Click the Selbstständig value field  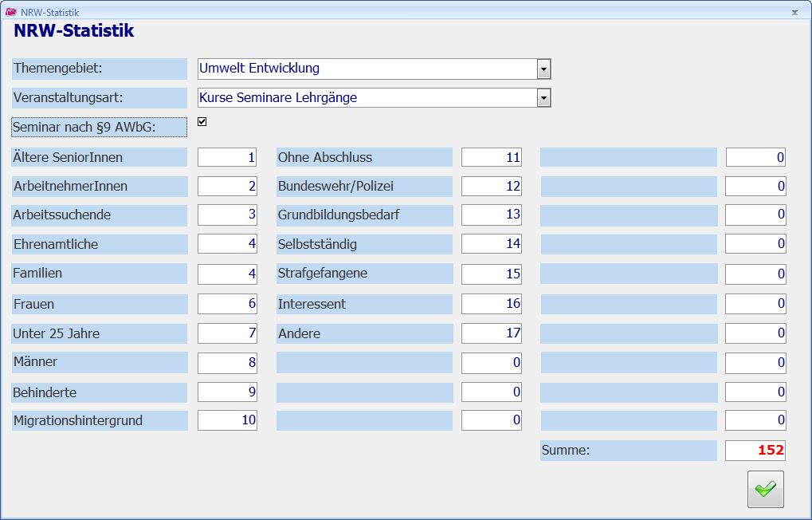491,243
